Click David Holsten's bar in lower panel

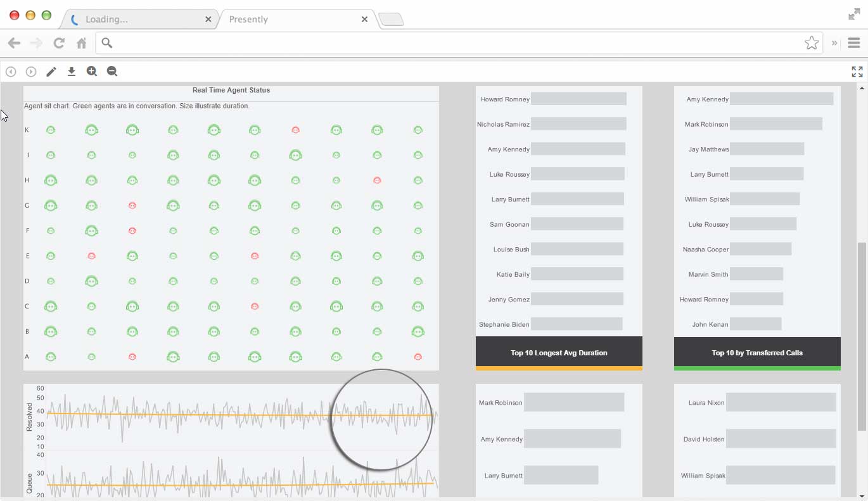(x=781, y=439)
